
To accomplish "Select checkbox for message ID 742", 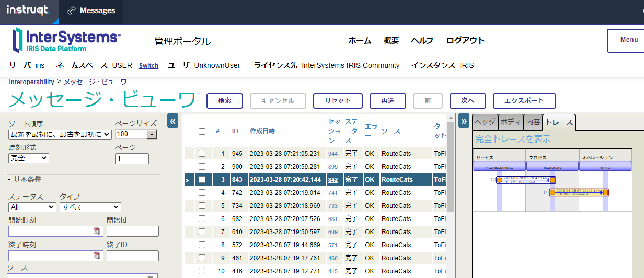I will point(202,193).
